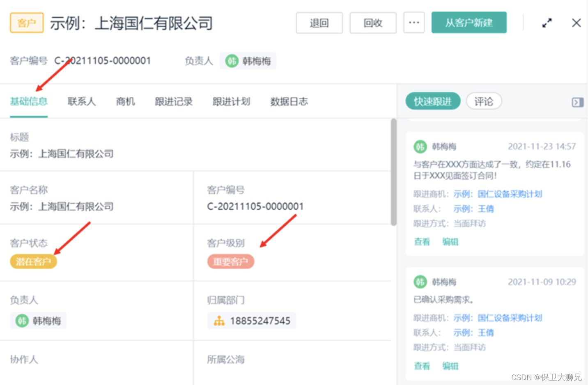Click 查看 in the 2021-11-09 record
The width and height of the screenshot is (588, 385).
(x=422, y=366)
